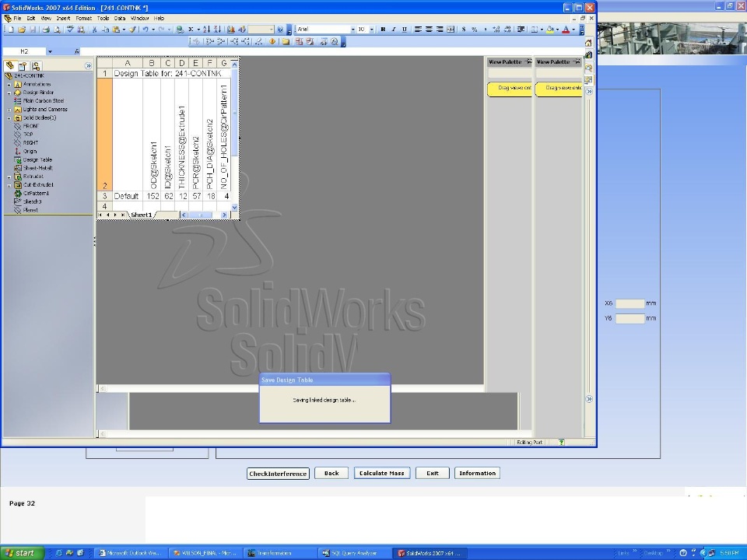Viewport: 747px width, 560px height.
Task: Click the New document toolbar icon
Action: pyautogui.click(x=11, y=30)
